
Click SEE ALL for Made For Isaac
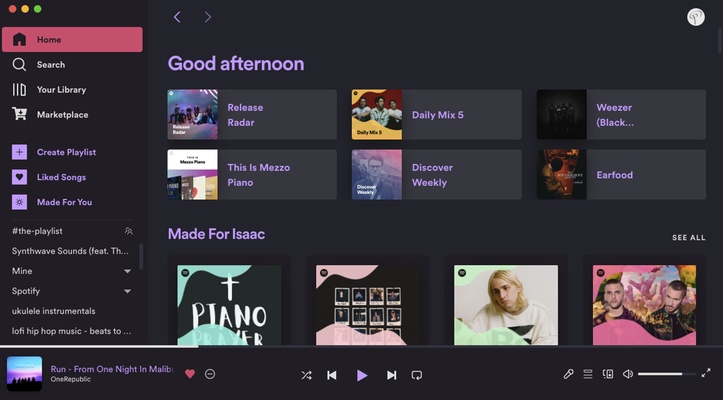click(688, 238)
